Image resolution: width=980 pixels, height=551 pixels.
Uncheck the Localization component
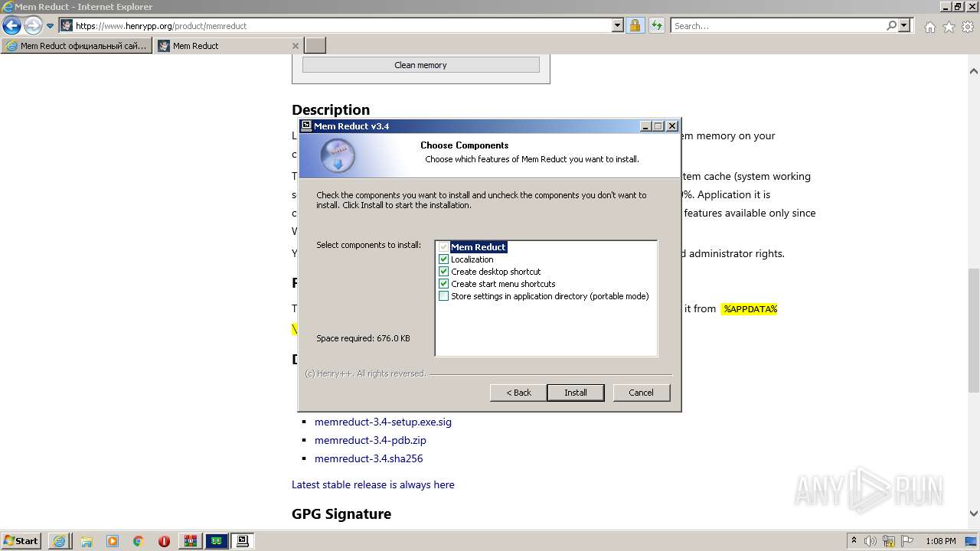click(x=443, y=259)
